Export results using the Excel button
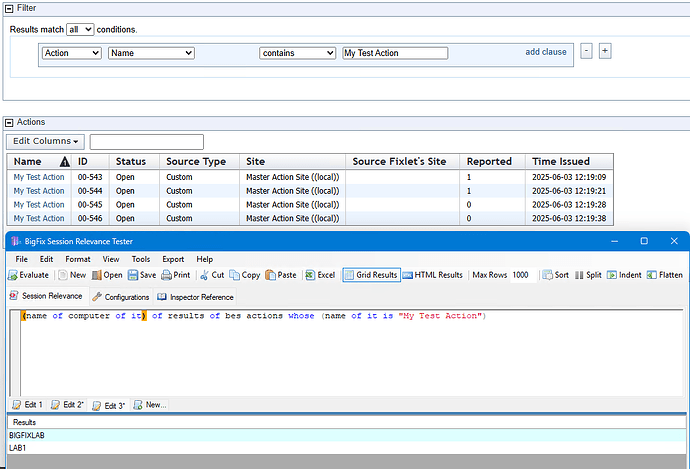This screenshot has height=469, width=690. click(320, 275)
